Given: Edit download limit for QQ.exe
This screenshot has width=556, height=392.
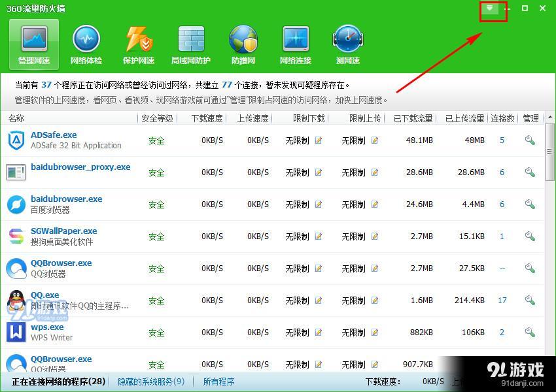Looking at the screenshot, I should [319, 301].
